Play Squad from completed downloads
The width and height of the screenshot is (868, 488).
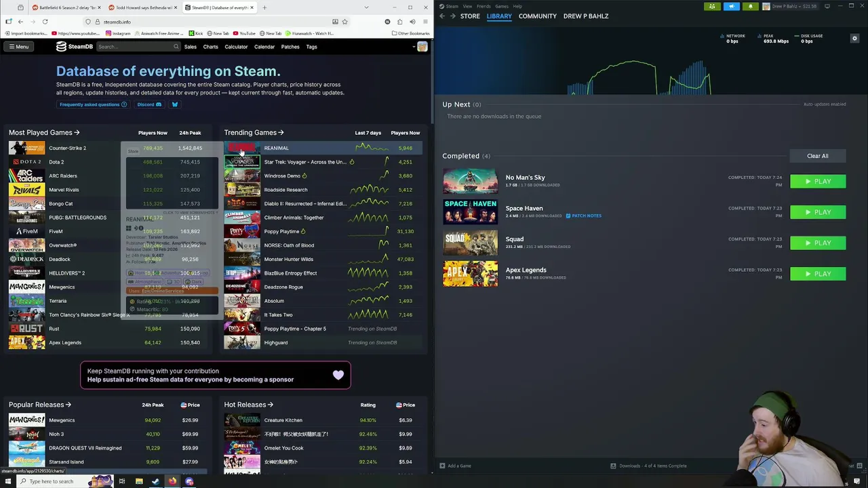tap(818, 243)
